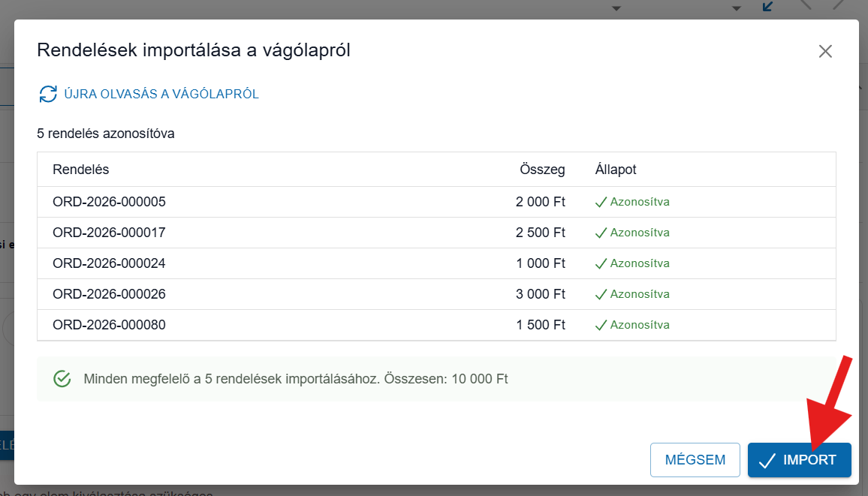This screenshot has width=868, height=496.
Task: Click the status checkmark for ORD-2026-000024
Action: click(601, 263)
